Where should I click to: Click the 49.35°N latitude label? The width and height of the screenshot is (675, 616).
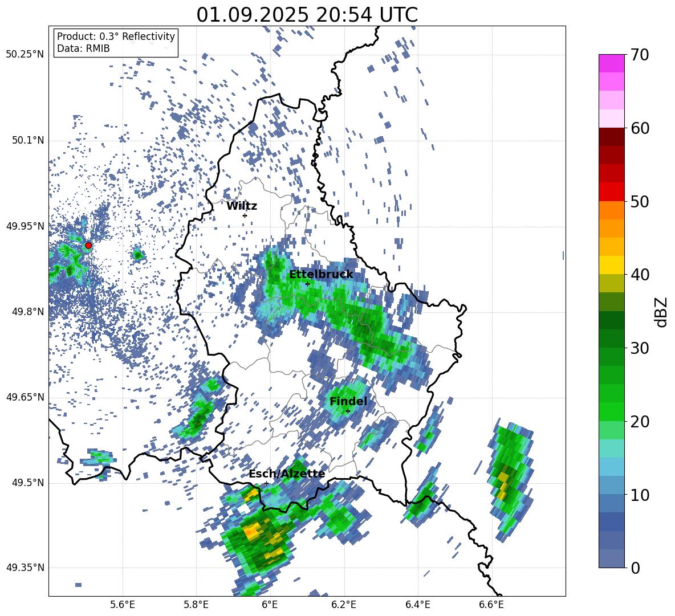pyautogui.click(x=25, y=568)
